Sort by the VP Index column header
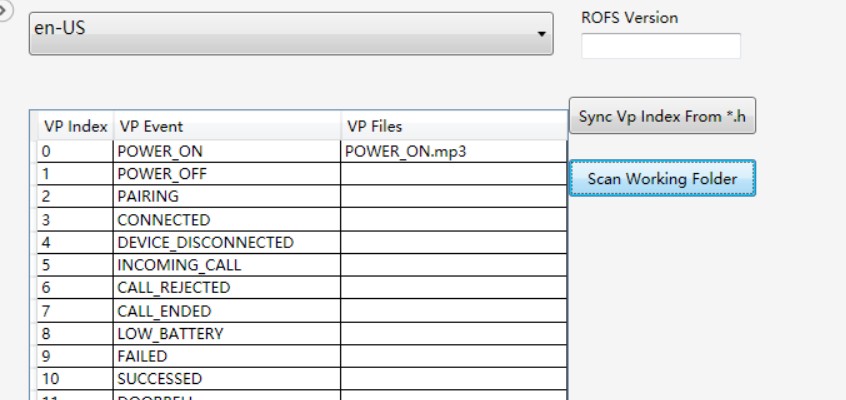The height and width of the screenshot is (400, 846). pyautogui.click(x=74, y=127)
